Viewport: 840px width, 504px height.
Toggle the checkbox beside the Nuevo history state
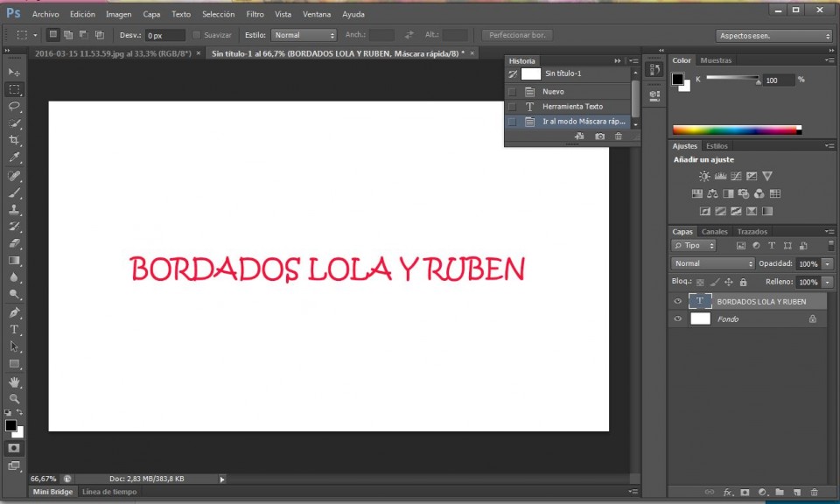click(x=512, y=92)
